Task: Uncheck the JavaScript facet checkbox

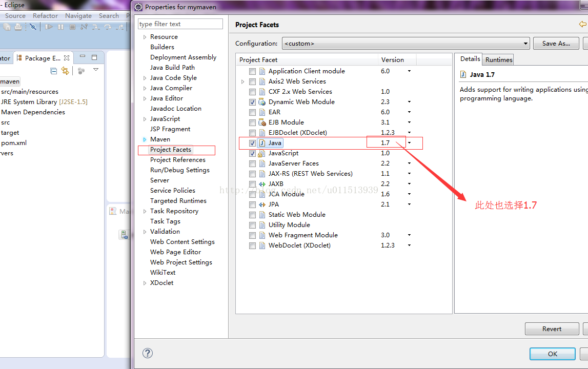Action: click(252, 153)
